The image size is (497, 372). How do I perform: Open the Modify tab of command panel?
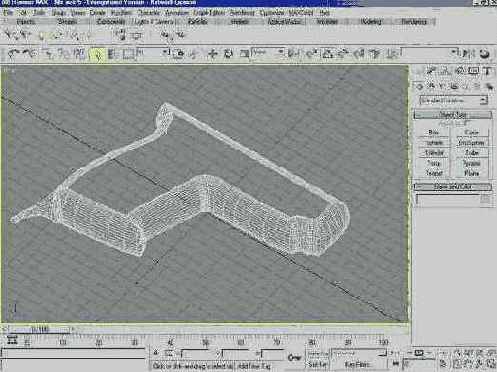point(431,71)
